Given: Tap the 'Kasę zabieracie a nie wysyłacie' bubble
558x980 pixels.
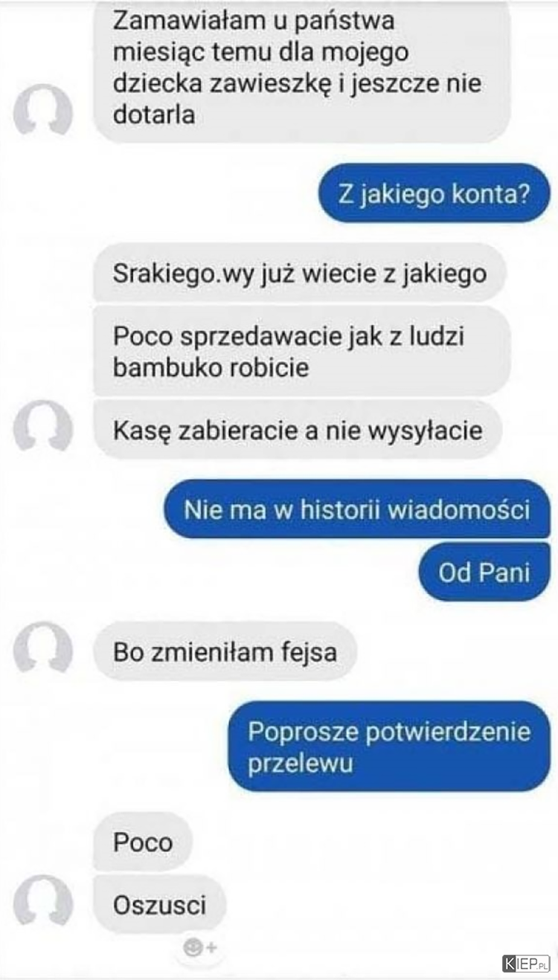Looking at the screenshot, I should point(298,429).
